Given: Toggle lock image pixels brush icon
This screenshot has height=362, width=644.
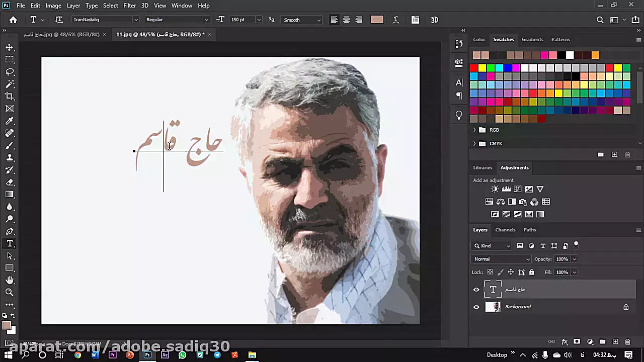Looking at the screenshot, I should click(500, 272).
